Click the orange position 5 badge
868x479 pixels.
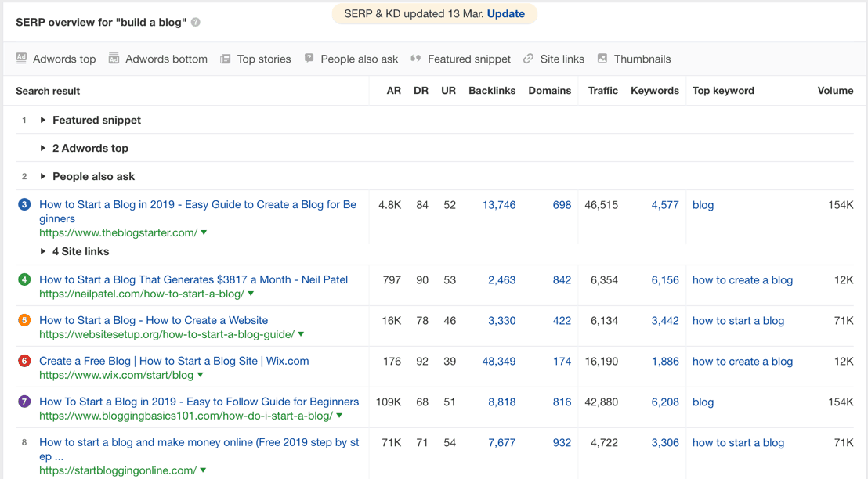tap(24, 320)
